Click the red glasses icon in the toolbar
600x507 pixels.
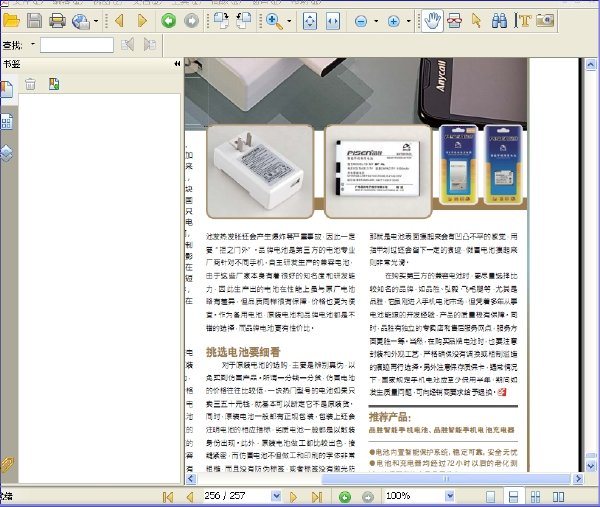coord(454,21)
